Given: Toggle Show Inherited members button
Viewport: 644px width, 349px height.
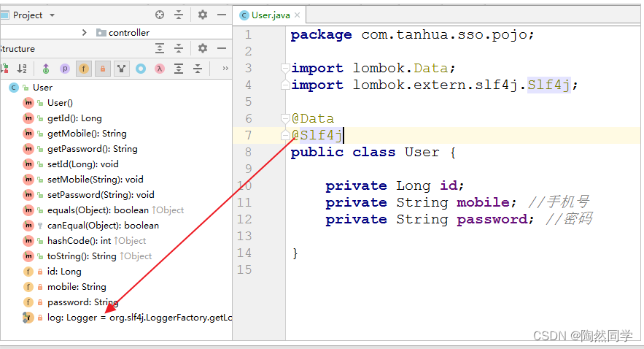Looking at the screenshot, I should click(x=46, y=69).
